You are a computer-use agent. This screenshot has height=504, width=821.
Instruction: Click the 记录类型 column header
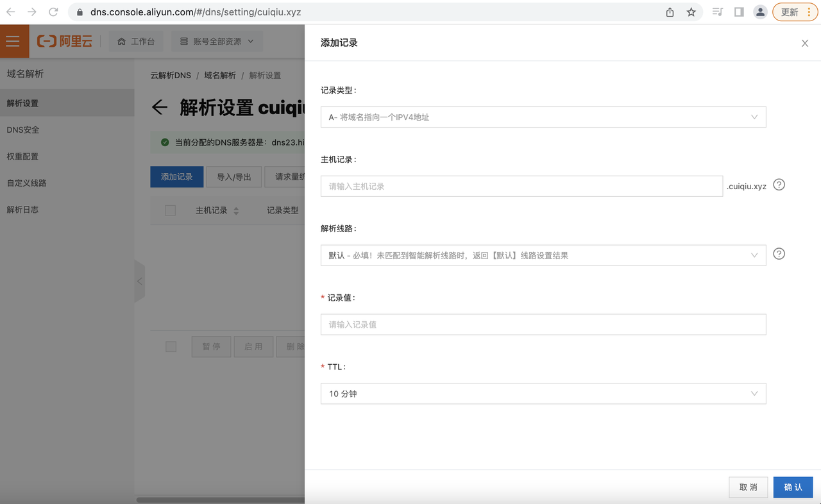pyautogui.click(x=283, y=210)
